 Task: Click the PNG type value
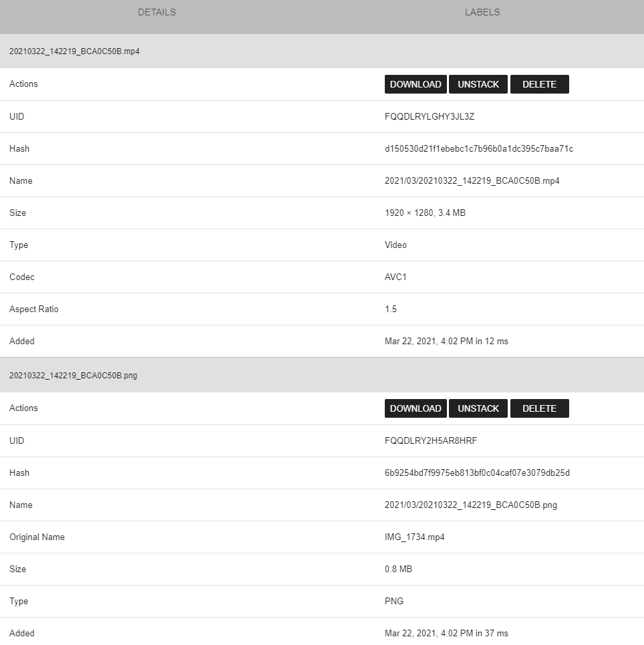coord(394,602)
